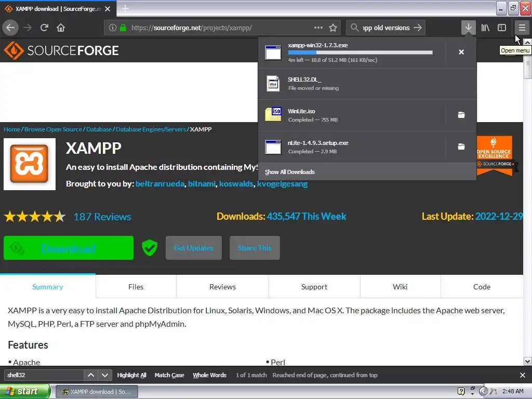
Task: Reload the current page
Action: tap(44, 28)
